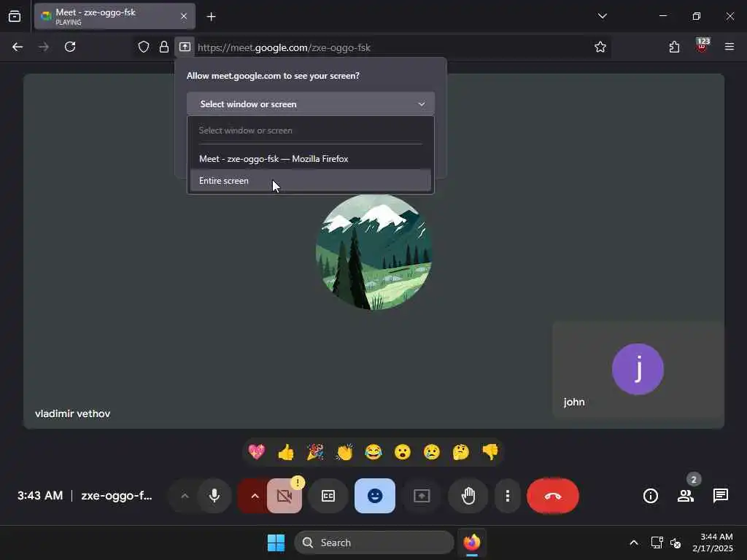747x560 pixels.
Task: Click the zxe-oggo-f... meeting code text
Action: pyautogui.click(x=117, y=496)
